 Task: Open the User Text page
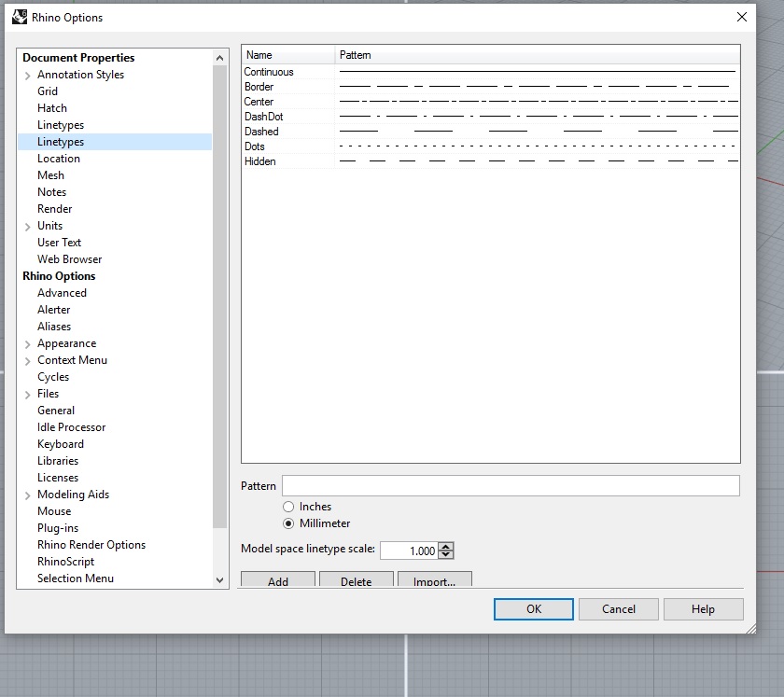(59, 242)
